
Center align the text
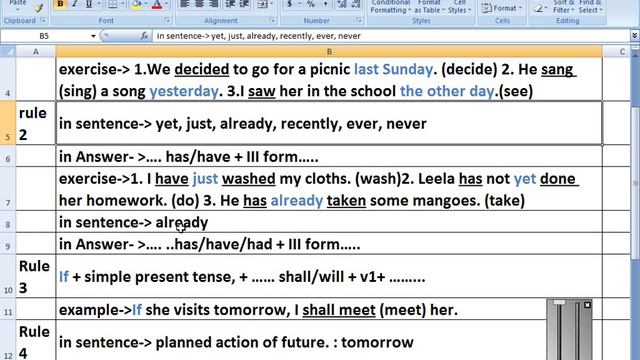[199, 4]
